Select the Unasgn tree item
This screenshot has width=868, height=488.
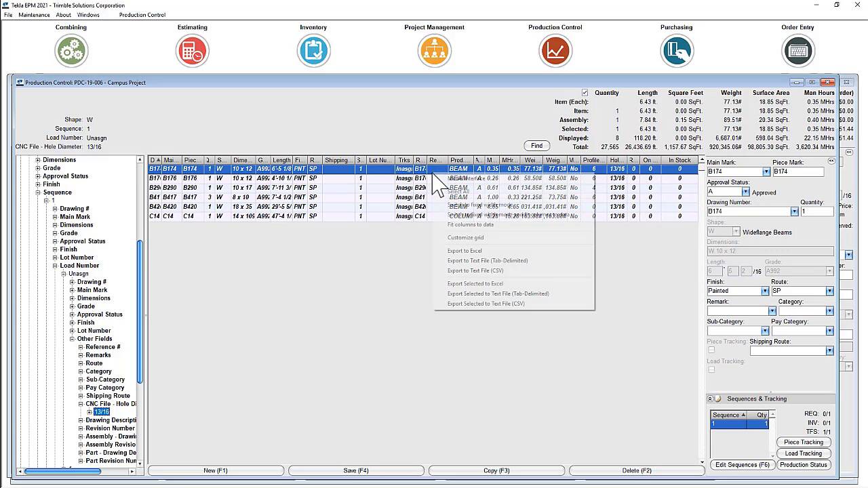[x=79, y=274]
